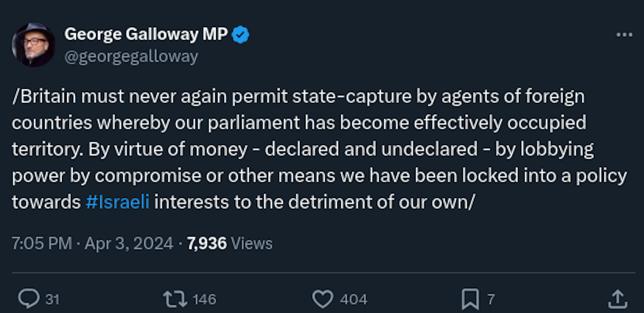Click the like count number 404
This screenshot has height=313, width=644.
pyautogui.click(x=353, y=300)
